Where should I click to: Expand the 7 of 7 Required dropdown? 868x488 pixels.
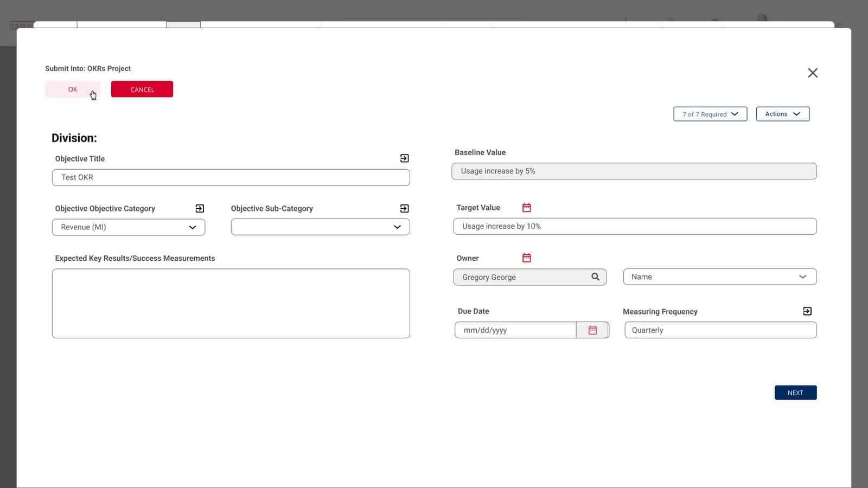[x=710, y=114]
